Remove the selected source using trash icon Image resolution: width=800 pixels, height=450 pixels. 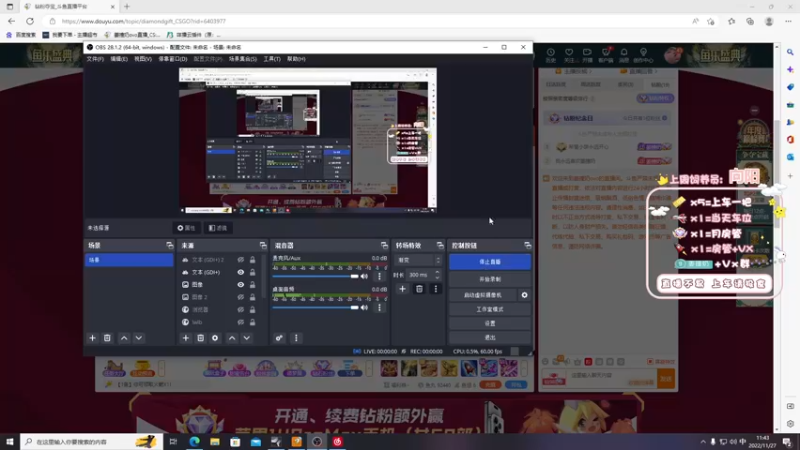201,338
